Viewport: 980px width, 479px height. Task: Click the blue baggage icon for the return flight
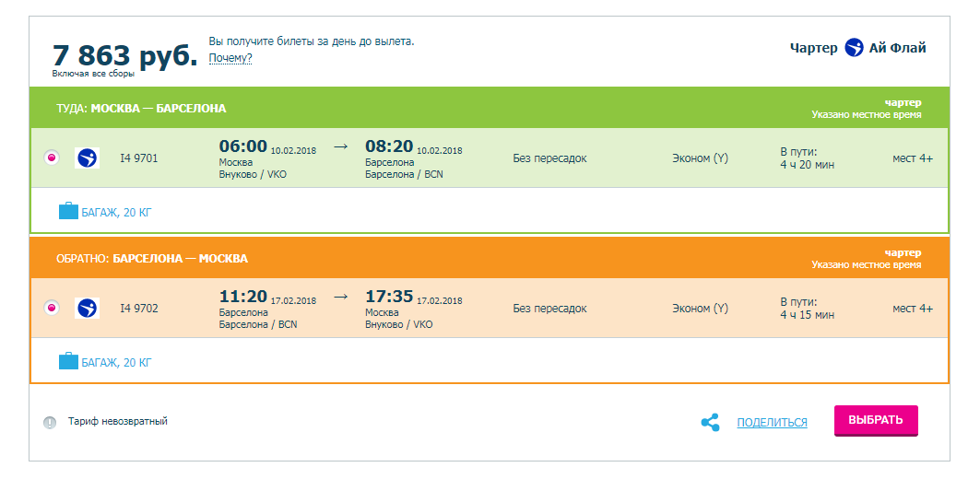coord(68,361)
